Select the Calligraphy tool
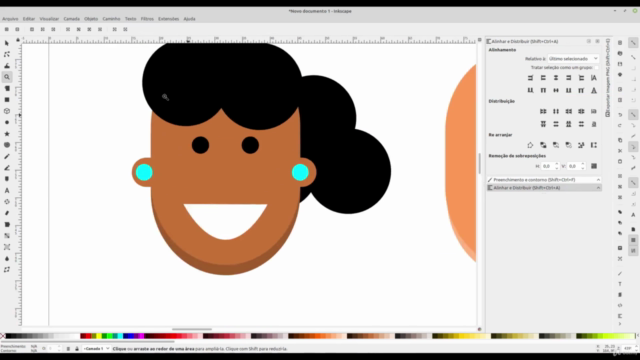 click(7, 179)
